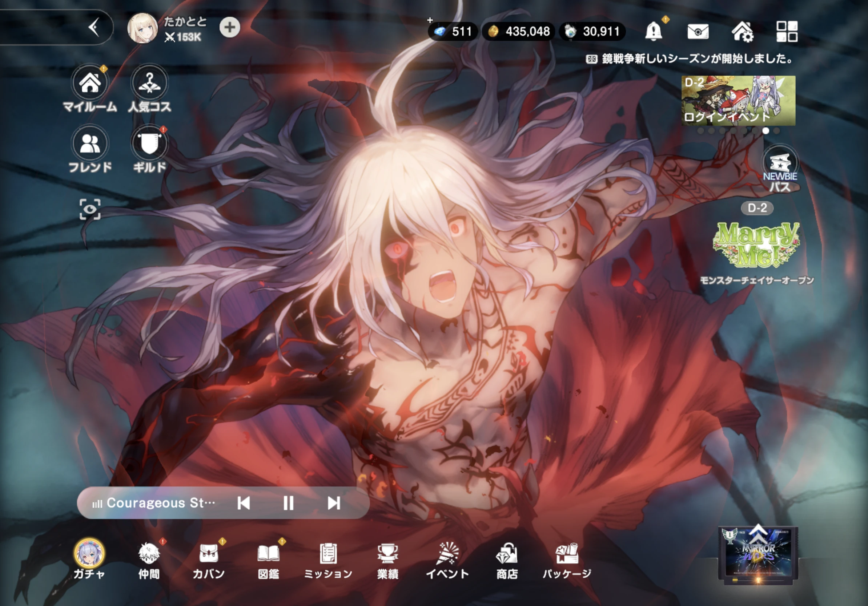Expand the Mirror Wars panel arrow
868x606 pixels.
point(758,534)
